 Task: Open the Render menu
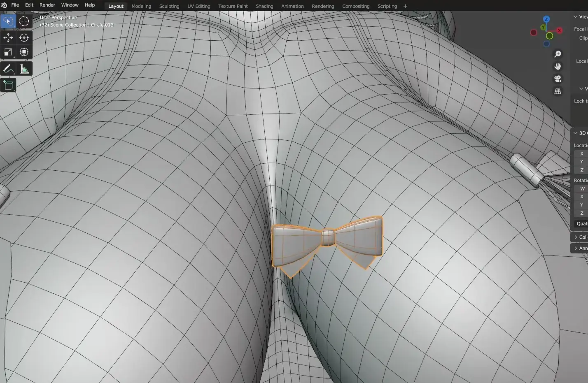(x=47, y=5)
